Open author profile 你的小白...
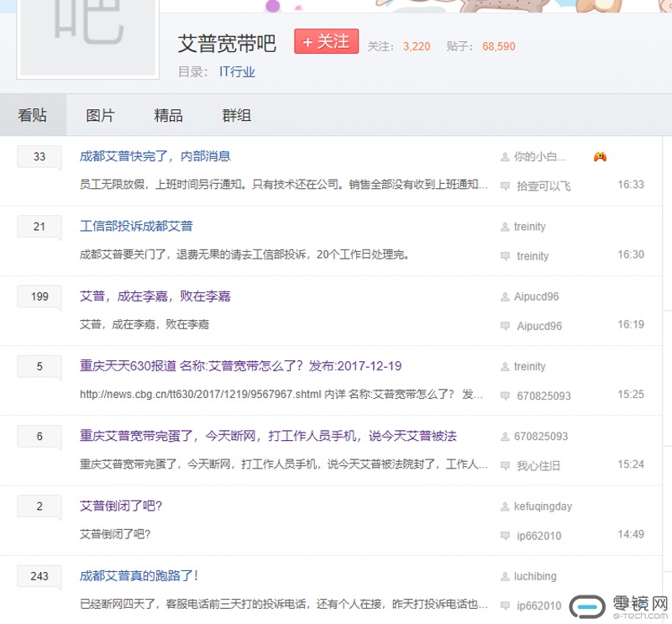This screenshot has width=672, height=624. [x=540, y=157]
